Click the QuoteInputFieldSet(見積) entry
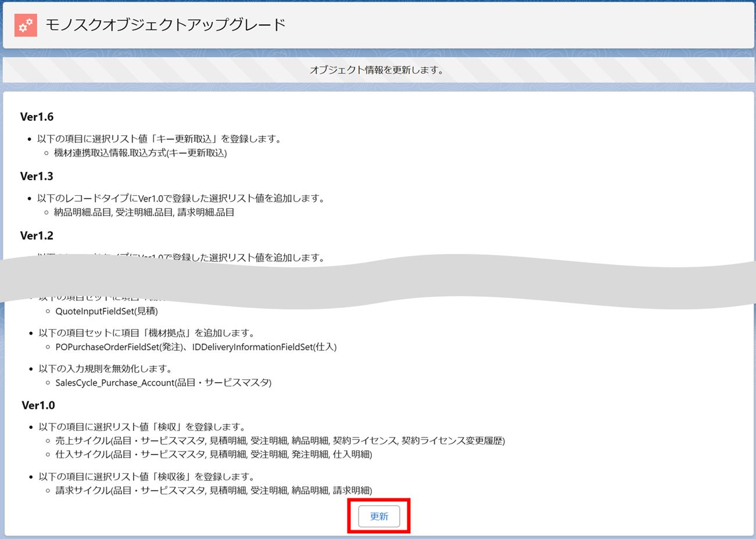The height and width of the screenshot is (539, 756). click(x=106, y=311)
